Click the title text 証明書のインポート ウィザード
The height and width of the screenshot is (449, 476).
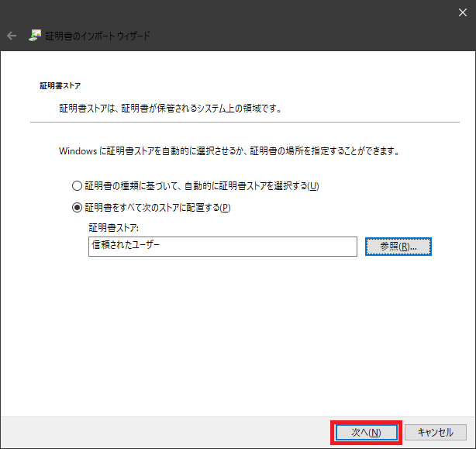(x=98, y=36)
